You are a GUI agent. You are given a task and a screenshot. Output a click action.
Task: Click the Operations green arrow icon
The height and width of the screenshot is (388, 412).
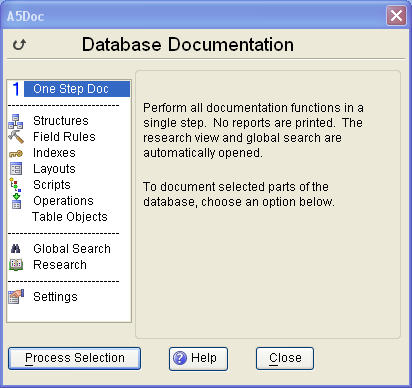pyautogui.click(x=16, y=201)
